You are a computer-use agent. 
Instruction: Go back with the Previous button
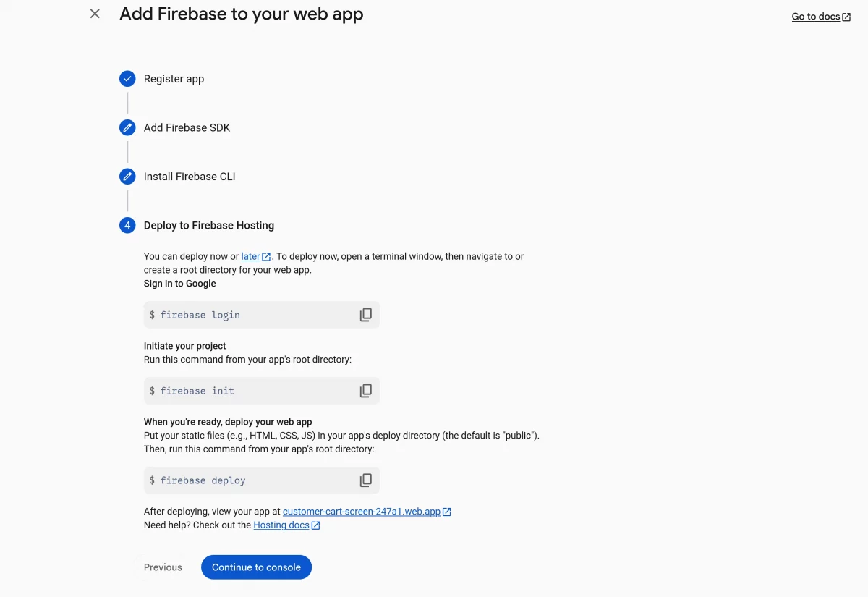[x=163, y=567]
